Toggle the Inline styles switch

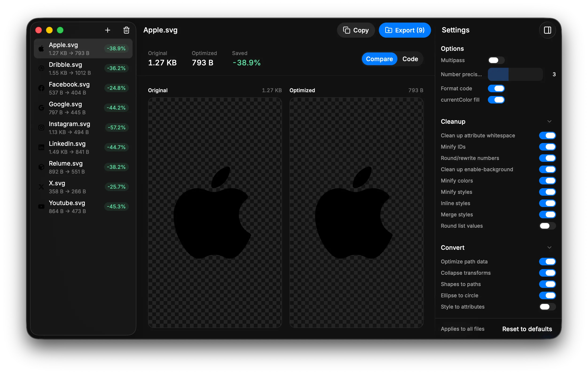point(547,203)
